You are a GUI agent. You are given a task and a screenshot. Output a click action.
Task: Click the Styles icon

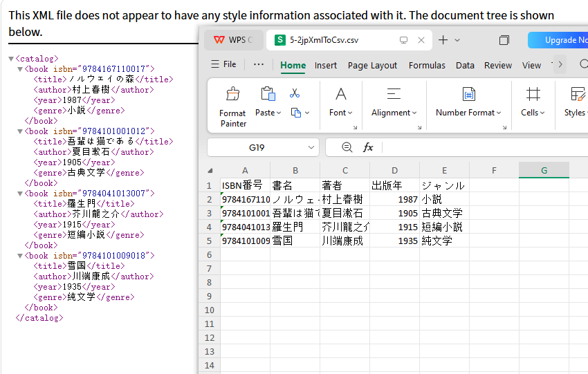click(578, 94)
